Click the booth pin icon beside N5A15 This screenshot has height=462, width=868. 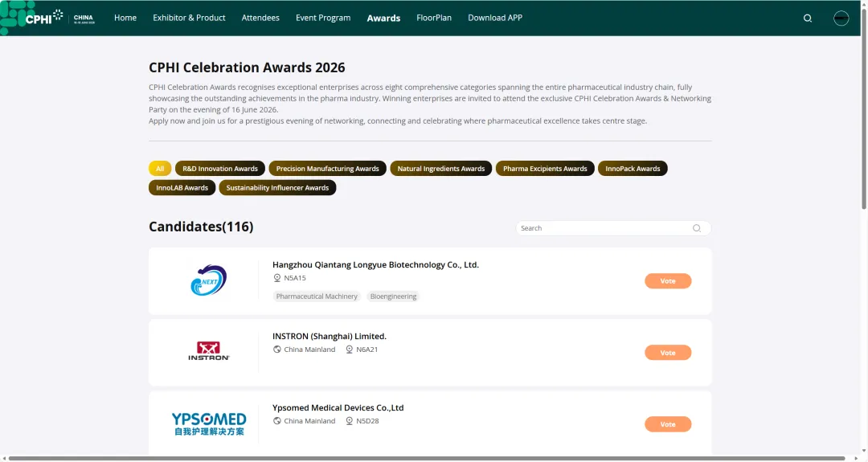[x=276, y=278]
